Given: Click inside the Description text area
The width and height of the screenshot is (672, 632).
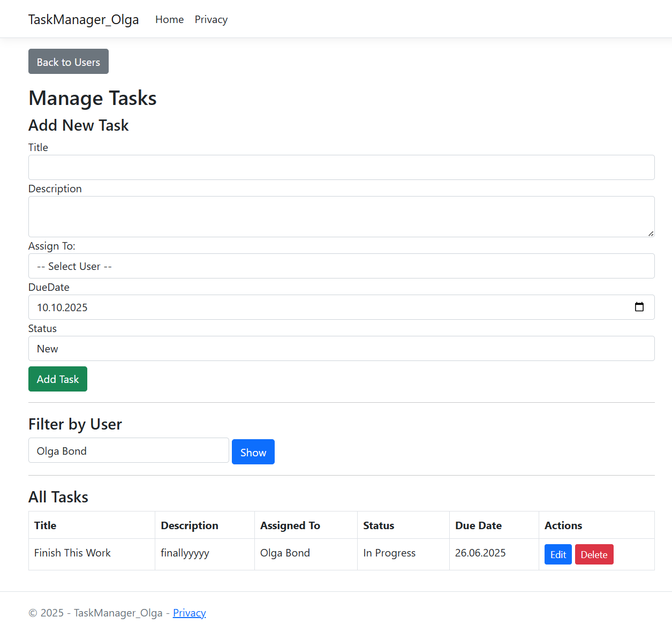Looking at the screenshot, I should pyautogui.click(x=341, y=216).
